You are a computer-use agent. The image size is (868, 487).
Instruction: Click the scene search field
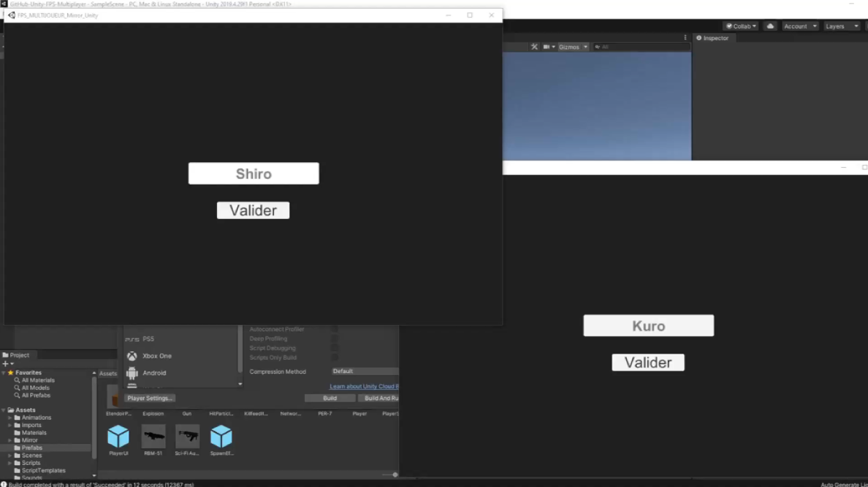(641, 47)
